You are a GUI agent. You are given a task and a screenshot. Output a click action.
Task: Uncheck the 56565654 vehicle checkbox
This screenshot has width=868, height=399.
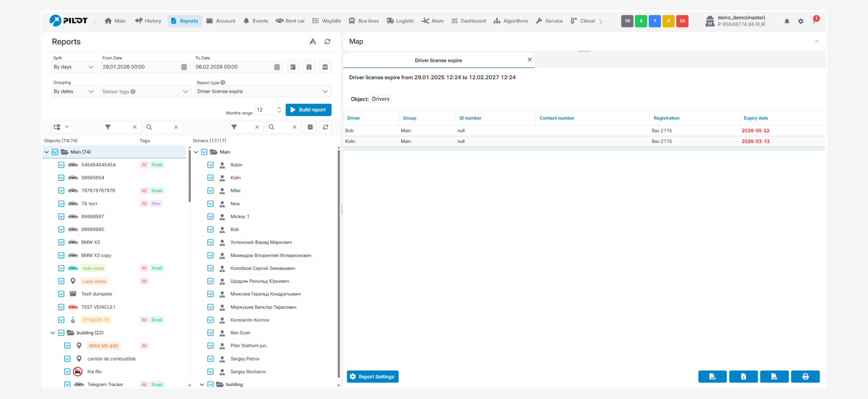click(x=61, y=178)
